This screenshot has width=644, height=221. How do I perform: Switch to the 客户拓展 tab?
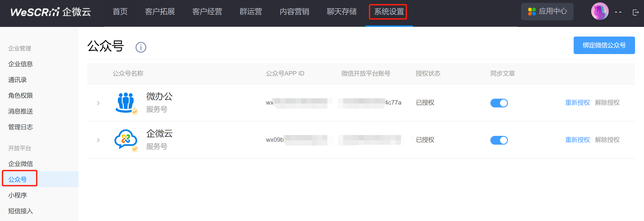pyautogui.click(x=160, y=12)
